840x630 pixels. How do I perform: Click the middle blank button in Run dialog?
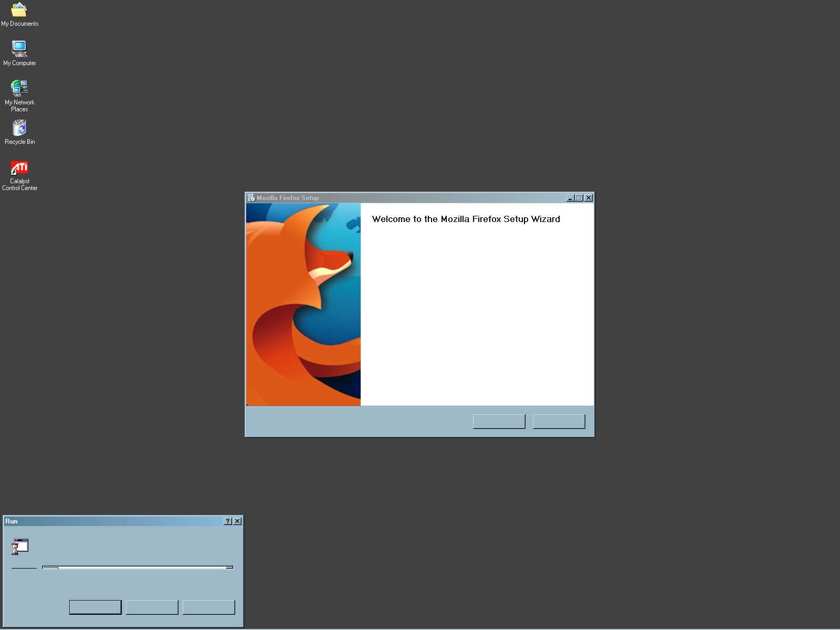(x=152, y=607)
